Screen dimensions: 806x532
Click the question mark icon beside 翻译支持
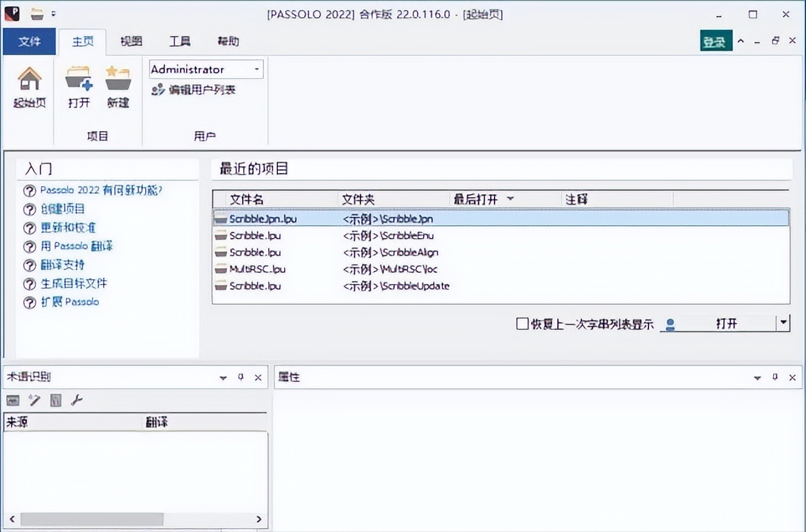pyautogui.click(x=29, y=265)
